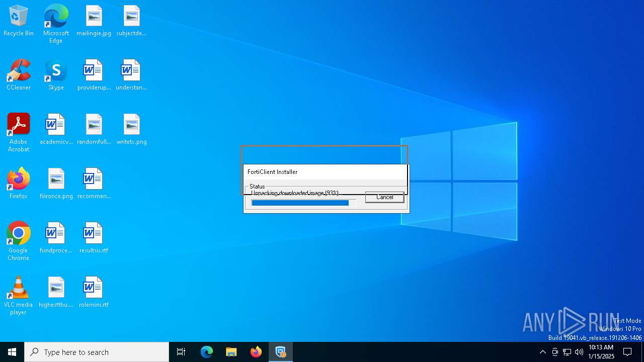Select the writetx.png file
The width and height of the screenshot is (644, 362).
131,130
